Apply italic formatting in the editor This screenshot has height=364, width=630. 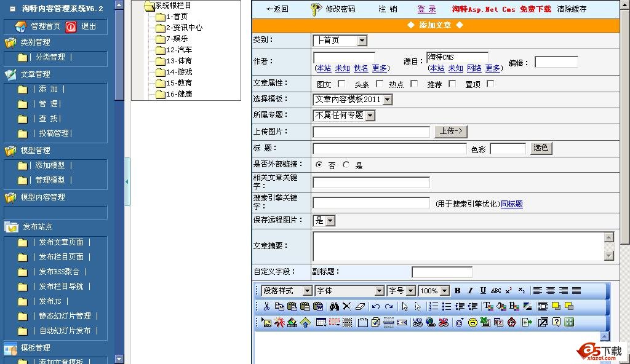[x=470, y=291]
